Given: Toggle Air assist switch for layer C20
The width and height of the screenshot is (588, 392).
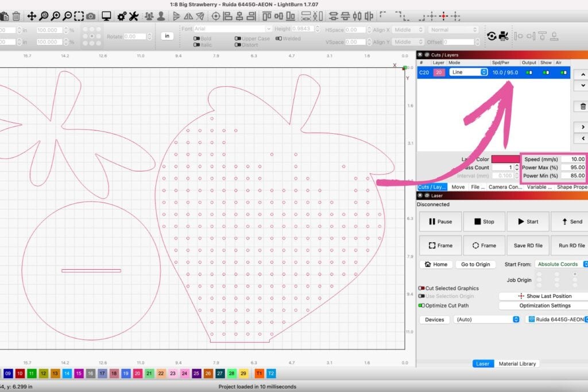Looking at the screenshot, I should 564,72.
